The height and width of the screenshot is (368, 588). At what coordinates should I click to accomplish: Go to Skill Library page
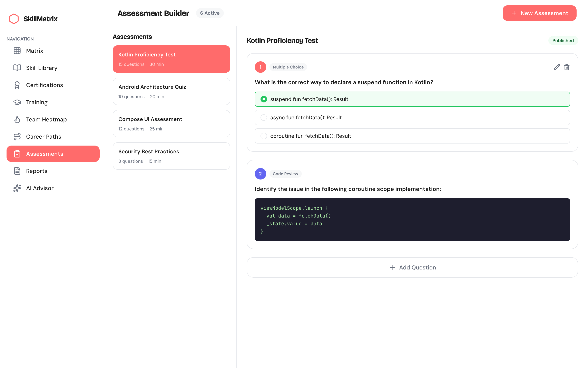coord(53,68)
